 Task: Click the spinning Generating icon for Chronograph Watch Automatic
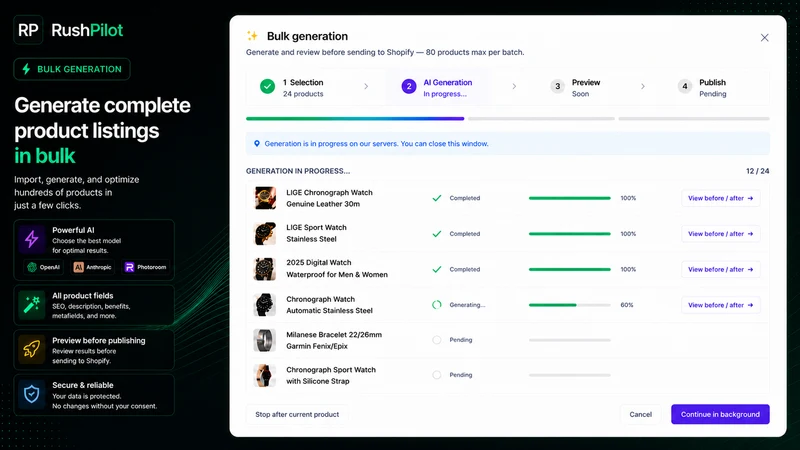(x=437, y=305)
